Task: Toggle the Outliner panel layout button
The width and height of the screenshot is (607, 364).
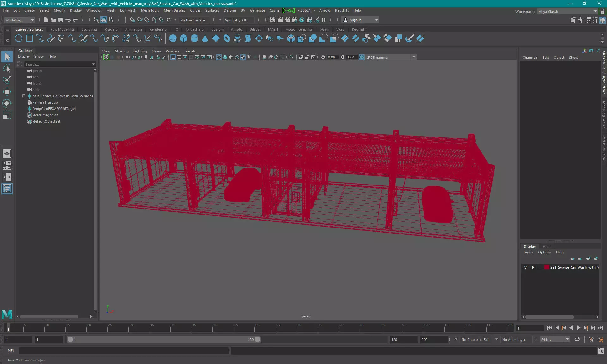Action: (x=7, y=189)
